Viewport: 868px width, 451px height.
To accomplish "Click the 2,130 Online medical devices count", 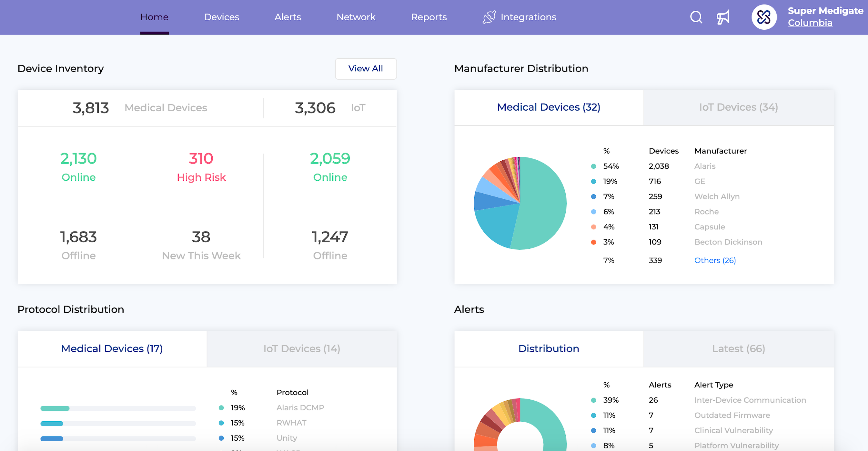I will click(x=78, y=158).
